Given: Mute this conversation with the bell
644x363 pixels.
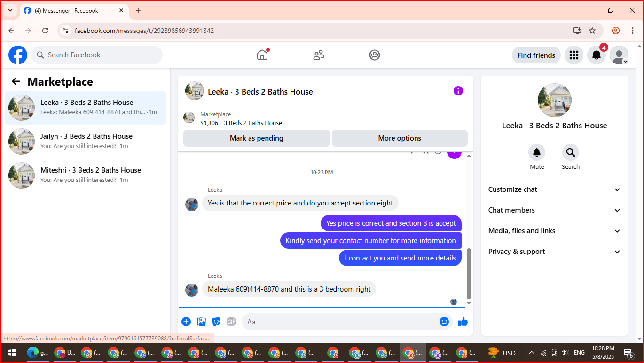Looking at the screenshot, I should coord(537,152).
